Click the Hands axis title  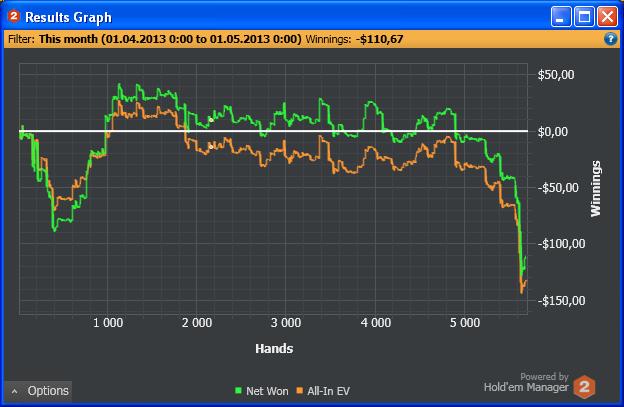tap(274, 349)
